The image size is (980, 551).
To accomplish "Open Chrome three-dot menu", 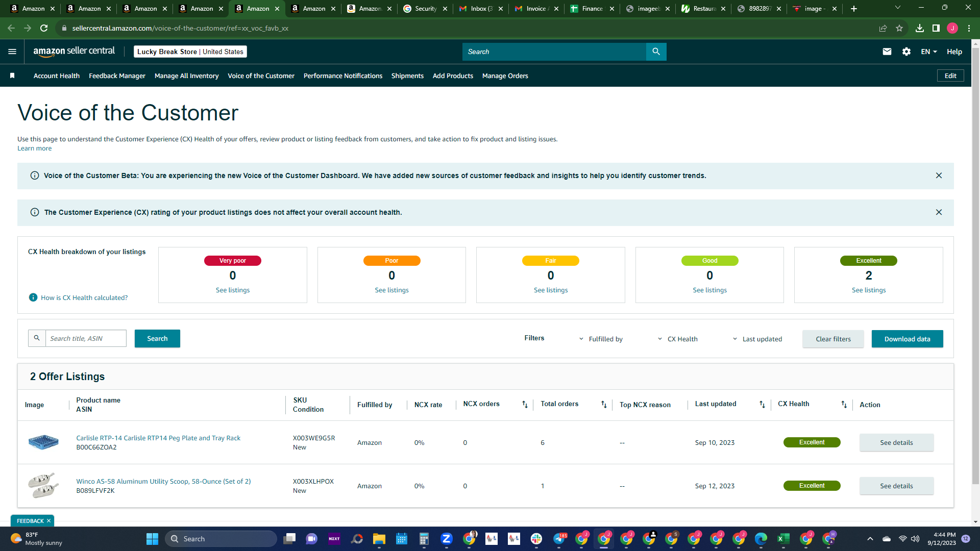I will [x=969, y=28].
